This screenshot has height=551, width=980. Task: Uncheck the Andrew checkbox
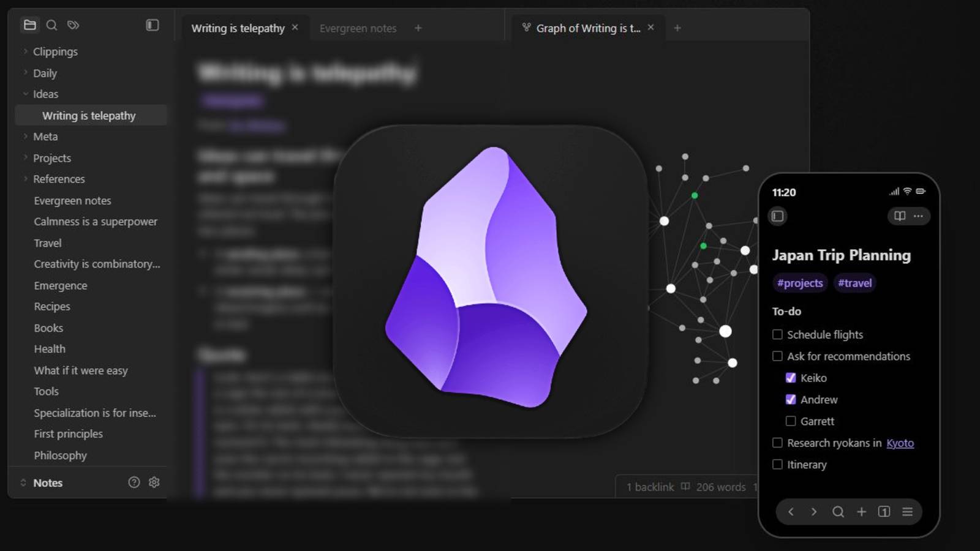791,399
